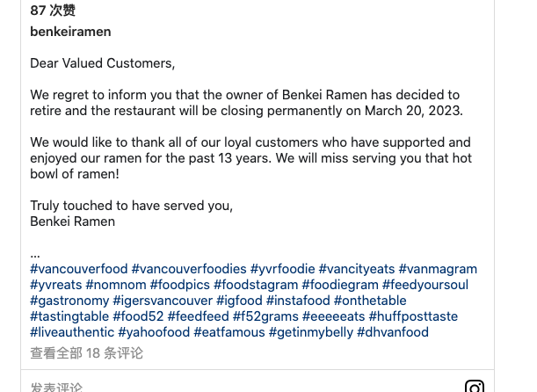This screenshot has width=537, height=392.
Task: View all 18 comments link
Action: click(86, 353)
